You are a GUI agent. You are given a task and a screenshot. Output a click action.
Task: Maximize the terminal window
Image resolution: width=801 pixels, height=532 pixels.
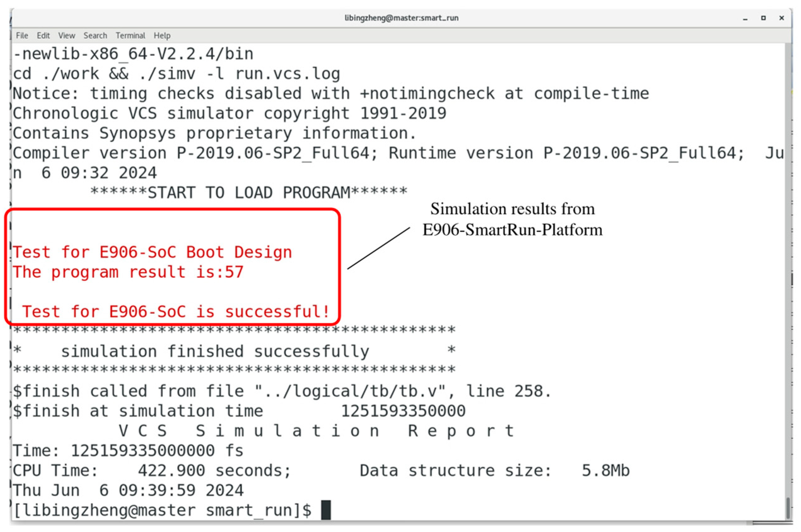click(763, 18)
